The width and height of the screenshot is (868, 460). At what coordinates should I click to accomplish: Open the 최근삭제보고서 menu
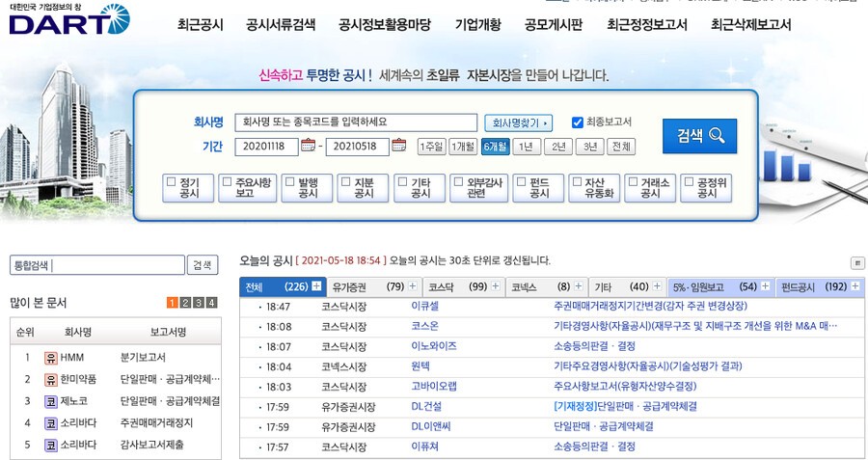pyautogui.click(x=750, y=24)
